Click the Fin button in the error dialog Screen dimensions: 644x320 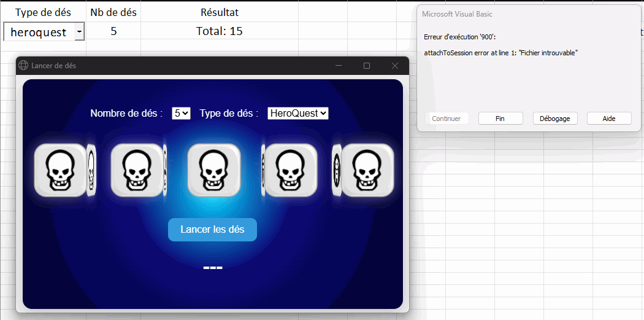(500, 119)
